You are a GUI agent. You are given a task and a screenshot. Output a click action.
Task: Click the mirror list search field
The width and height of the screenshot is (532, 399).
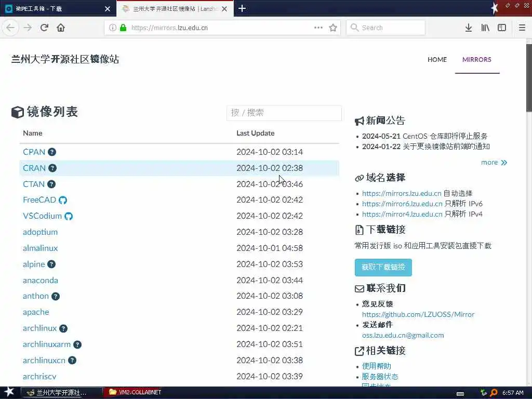[284, 113]
